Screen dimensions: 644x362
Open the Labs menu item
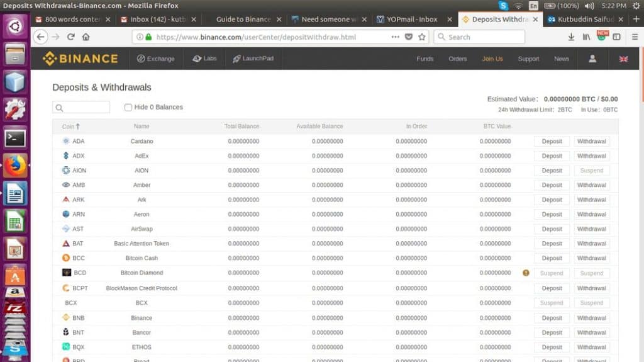[x=204, y=59]
